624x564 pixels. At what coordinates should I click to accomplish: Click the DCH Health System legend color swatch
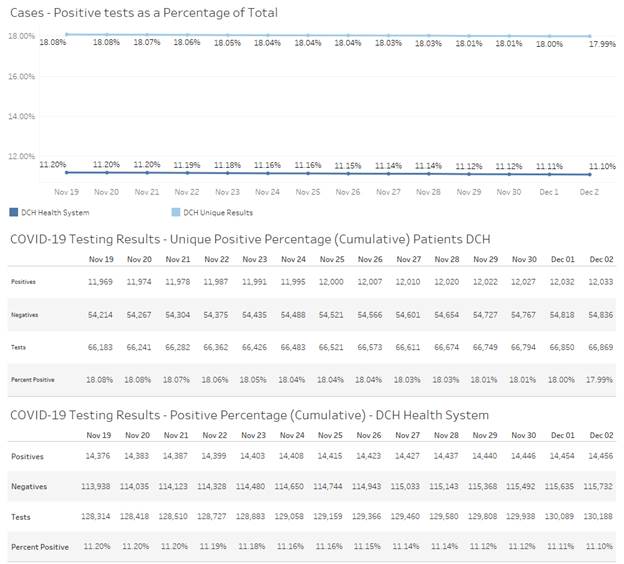(x=14, y=212)
